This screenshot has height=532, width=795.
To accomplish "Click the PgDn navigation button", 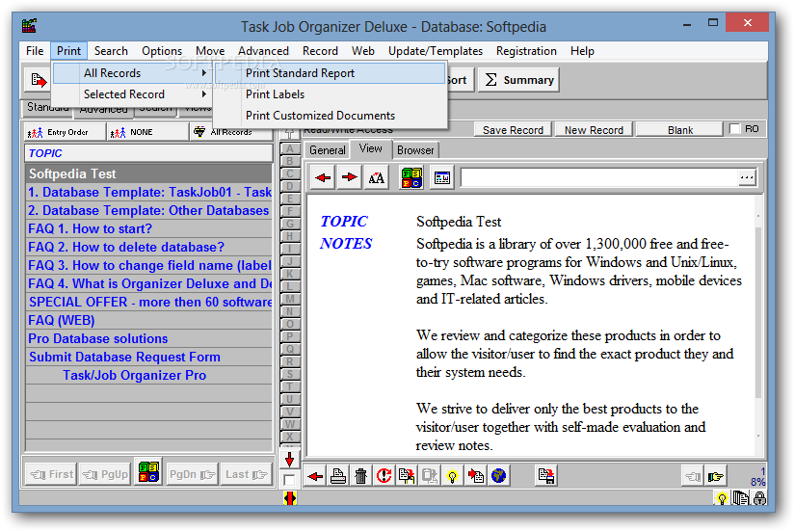I will tap(192, 475).
